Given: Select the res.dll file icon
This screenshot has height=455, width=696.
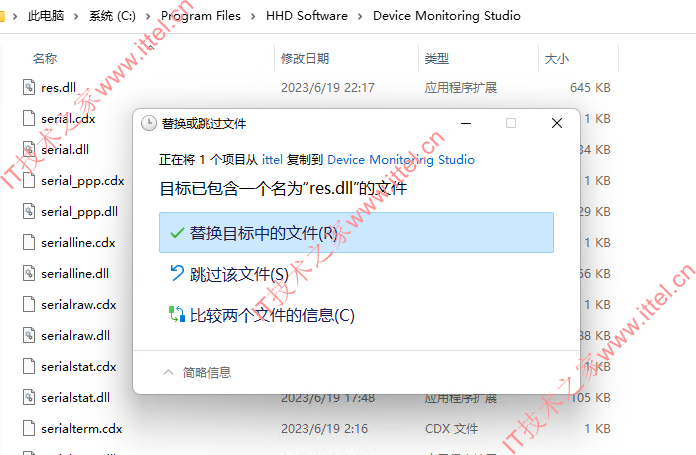Looking at the screenshot, I should pos(29,87).
